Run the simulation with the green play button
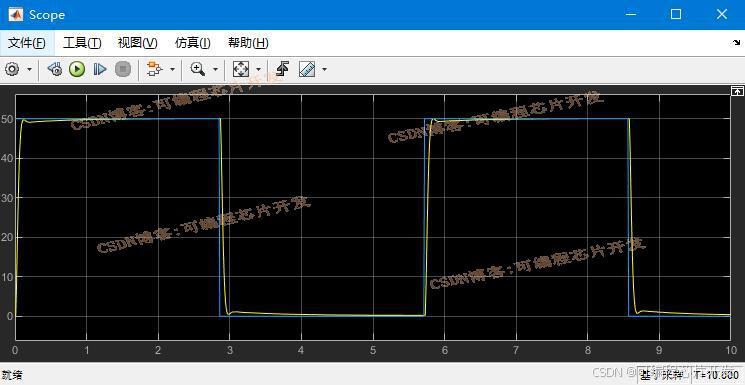Viewport: 745px width, 385px height. 76,69
